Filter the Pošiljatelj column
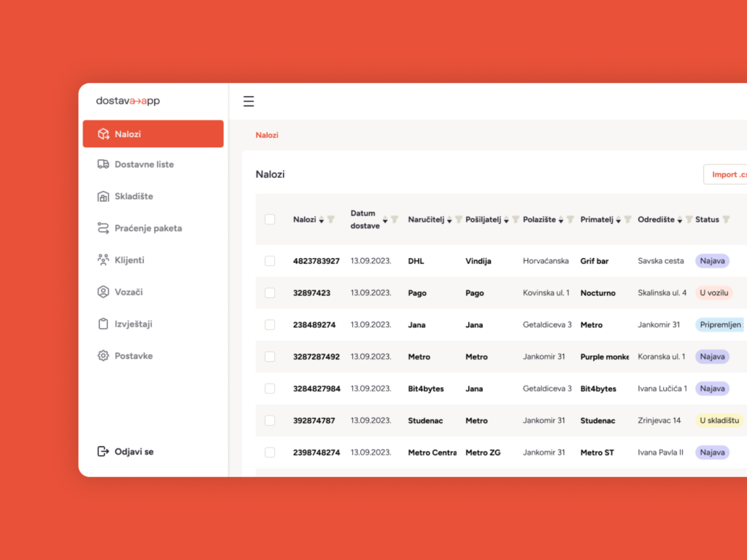The width and height of the screenshot is (747, 560). (516, 219)
